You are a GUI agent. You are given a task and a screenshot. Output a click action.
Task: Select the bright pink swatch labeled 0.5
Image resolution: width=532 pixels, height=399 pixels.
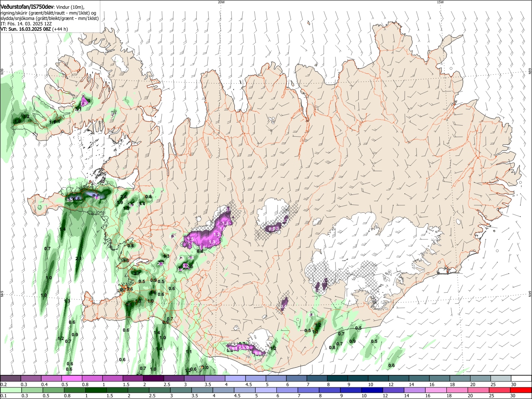coord(71,379)
